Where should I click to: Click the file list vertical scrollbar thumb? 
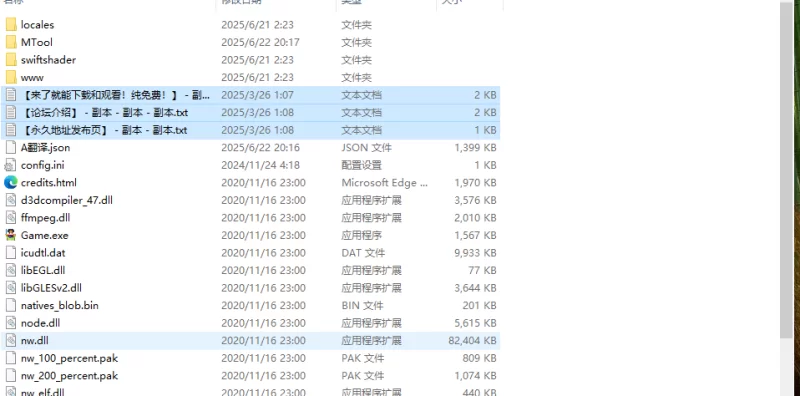pyautogui.click(x=786, y=169)
